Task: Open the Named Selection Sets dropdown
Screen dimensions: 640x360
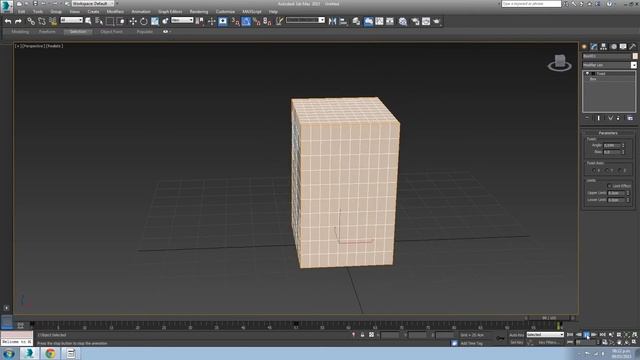Action: [305, 20]
